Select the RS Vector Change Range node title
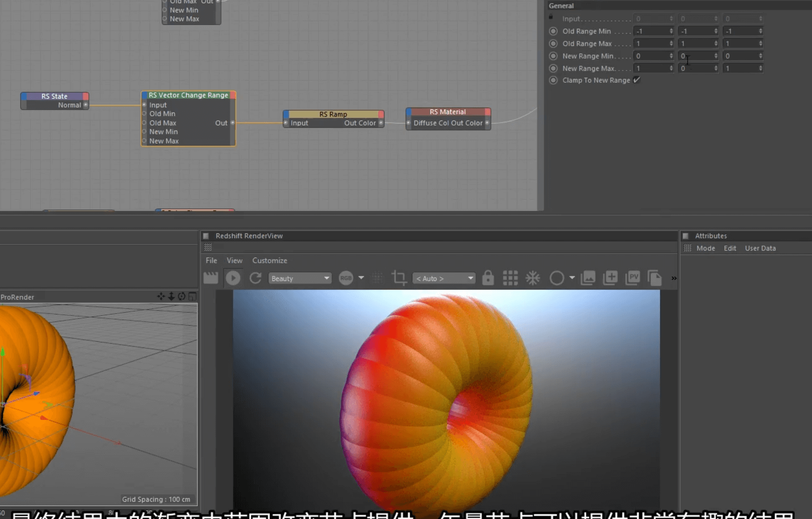Image resolution: width=812 pixels, height=519 pixels. coord(188,95)
